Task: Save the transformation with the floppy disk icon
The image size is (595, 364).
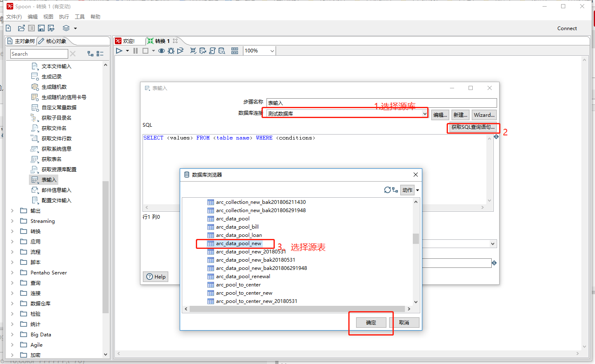Action: pyautogui.click(x=41, y=28)
